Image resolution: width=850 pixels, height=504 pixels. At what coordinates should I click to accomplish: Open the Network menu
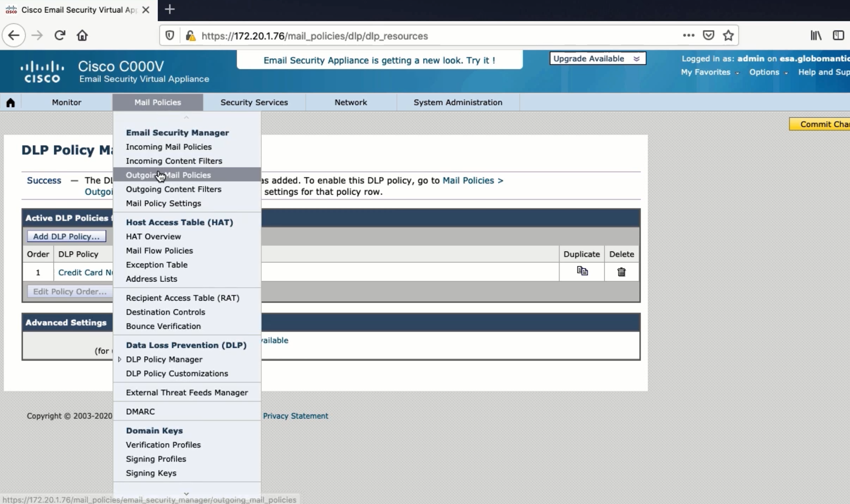(351, 102)
